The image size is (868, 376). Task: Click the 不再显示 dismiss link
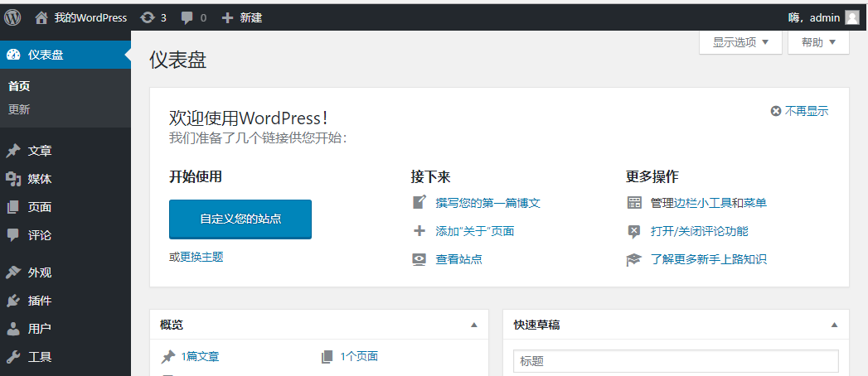[x=807, y=111]
